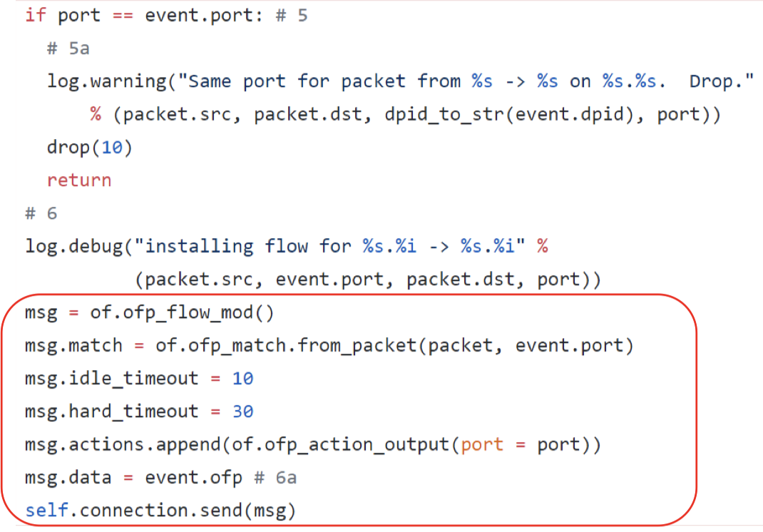
Task: Click the log.debug call
Action: coord(78,247)
